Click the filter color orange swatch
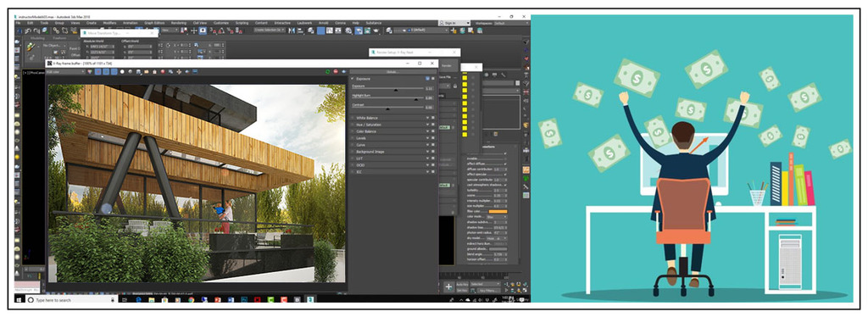The width and height of the screenshot is (868, 317). 498,211
